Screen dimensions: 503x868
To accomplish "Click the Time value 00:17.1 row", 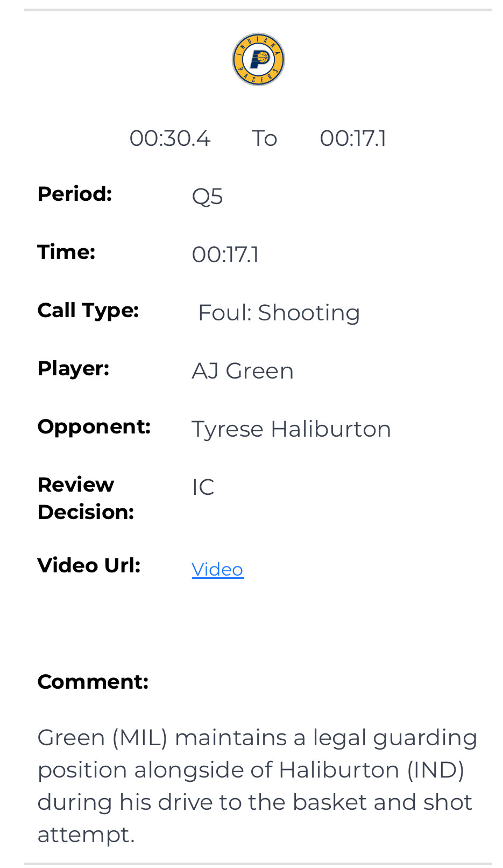I will click(225, 255).
